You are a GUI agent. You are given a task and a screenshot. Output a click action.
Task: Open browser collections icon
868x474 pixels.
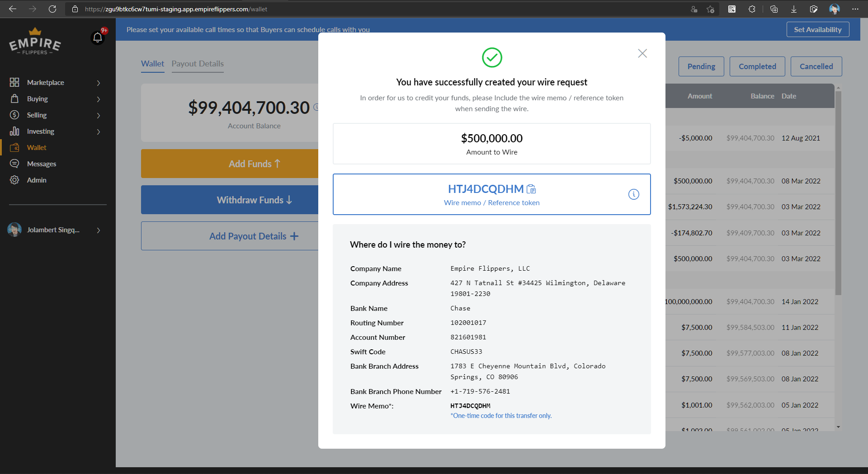pyautogui.click(x=774, y=9)
